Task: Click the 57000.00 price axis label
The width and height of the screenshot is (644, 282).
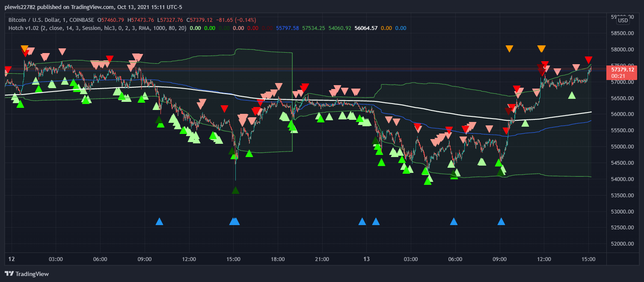Action: (x=622, y=82)
